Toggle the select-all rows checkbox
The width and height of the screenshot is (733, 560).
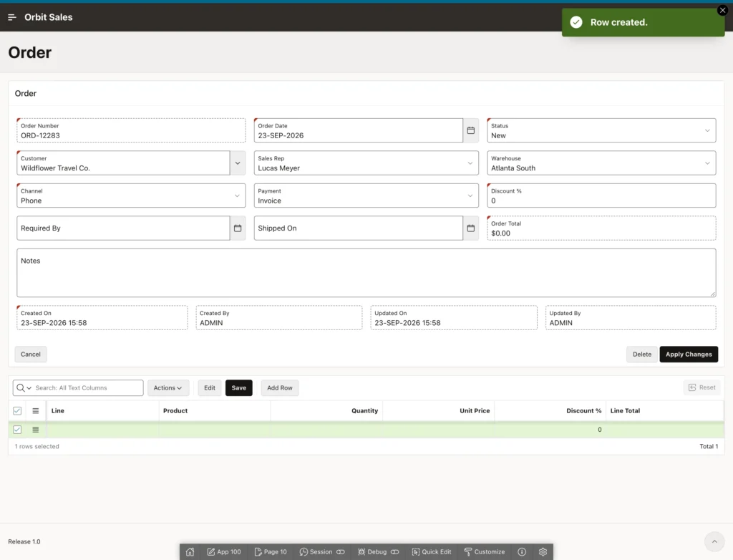click(17, 411)
